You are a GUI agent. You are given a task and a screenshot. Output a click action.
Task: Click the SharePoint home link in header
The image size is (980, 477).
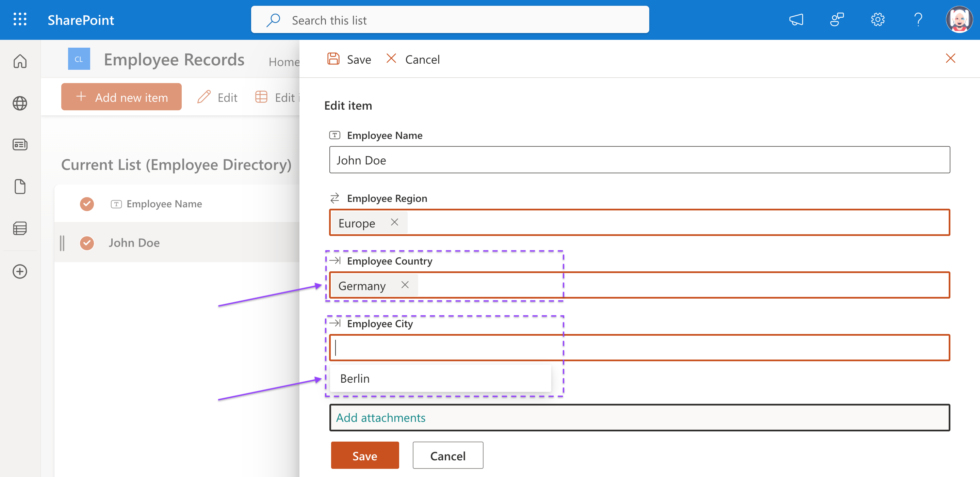tap(81, 20)
